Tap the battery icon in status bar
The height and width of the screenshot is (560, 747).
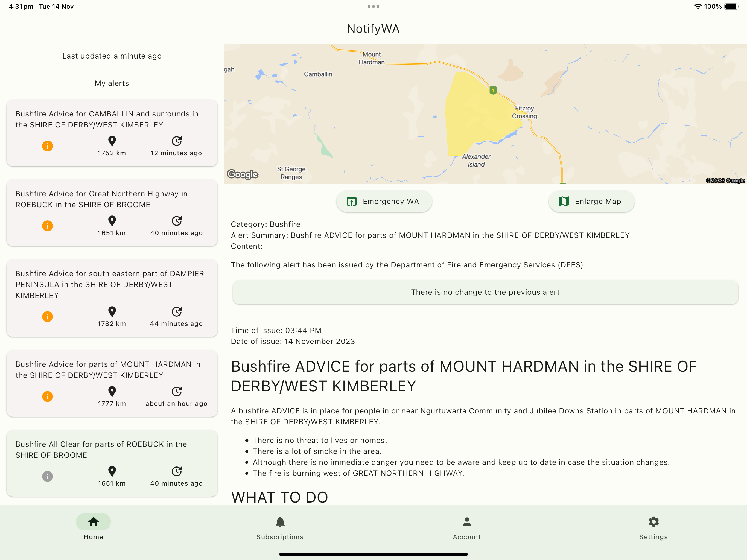point(731,6)
